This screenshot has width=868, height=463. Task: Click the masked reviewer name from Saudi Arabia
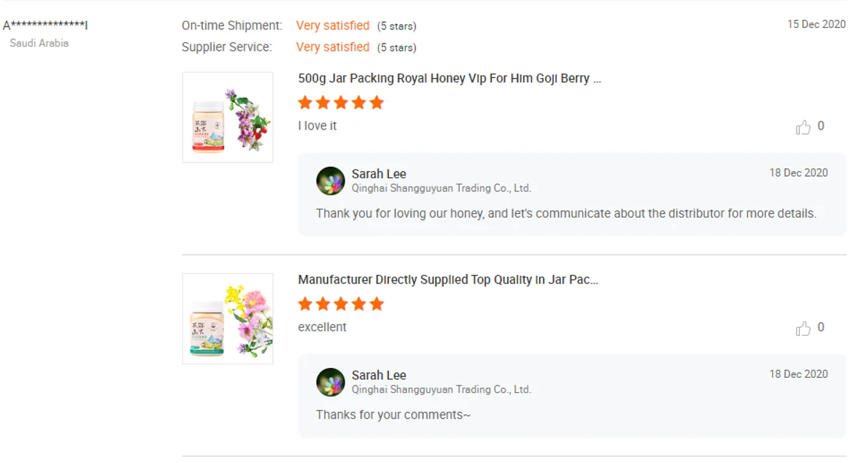click(x=45, y=26)
